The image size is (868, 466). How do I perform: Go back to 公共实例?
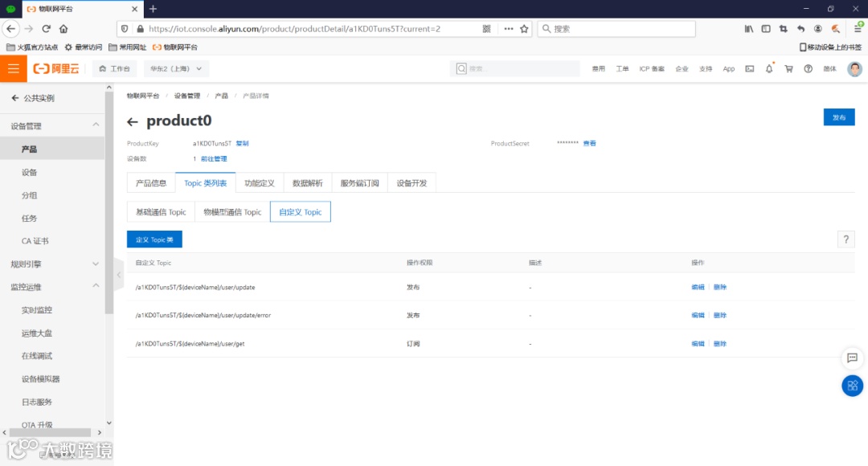tap(33, 98)
